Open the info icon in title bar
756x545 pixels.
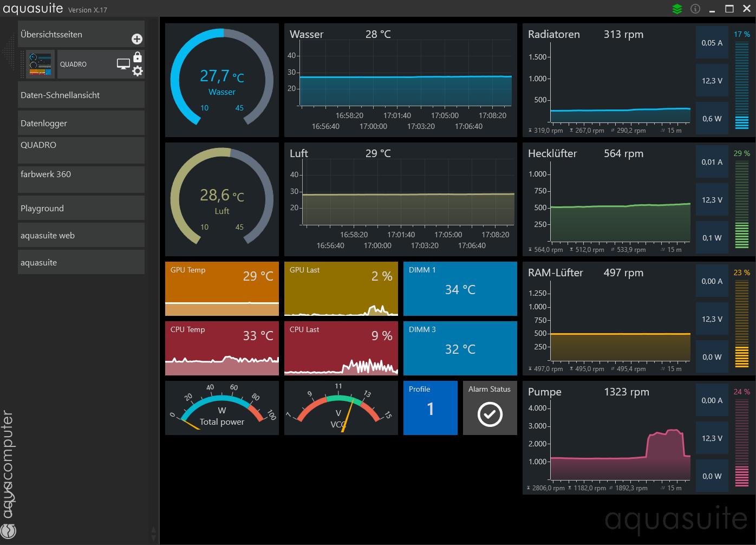[x=695, y=9]
